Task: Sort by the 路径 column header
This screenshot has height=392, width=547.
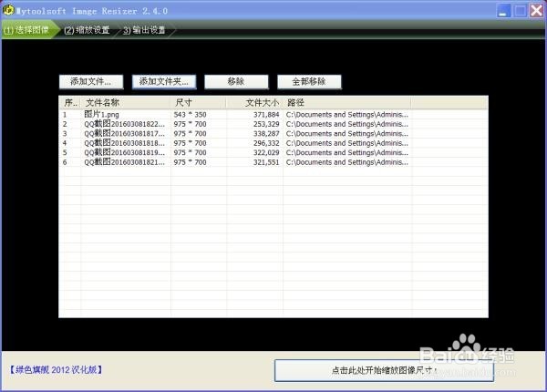Action: coord(346,102)
